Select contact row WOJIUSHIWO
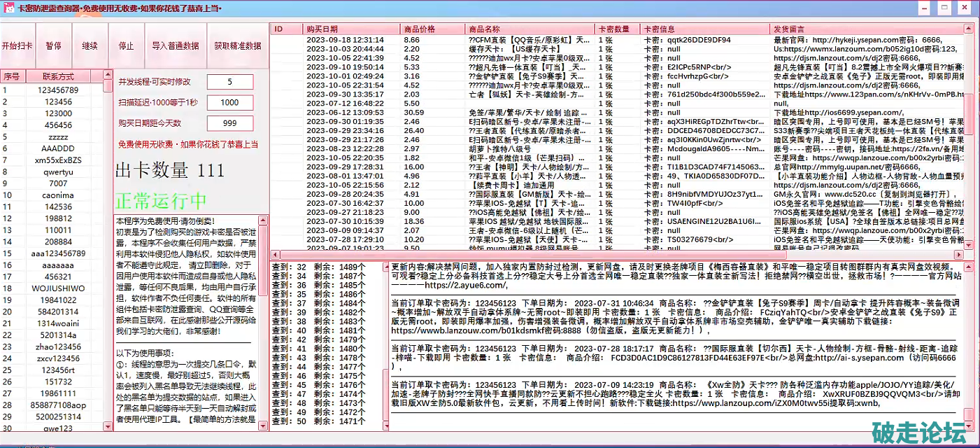The height and width of the screenshot is (448, 980). coord(58,288)
